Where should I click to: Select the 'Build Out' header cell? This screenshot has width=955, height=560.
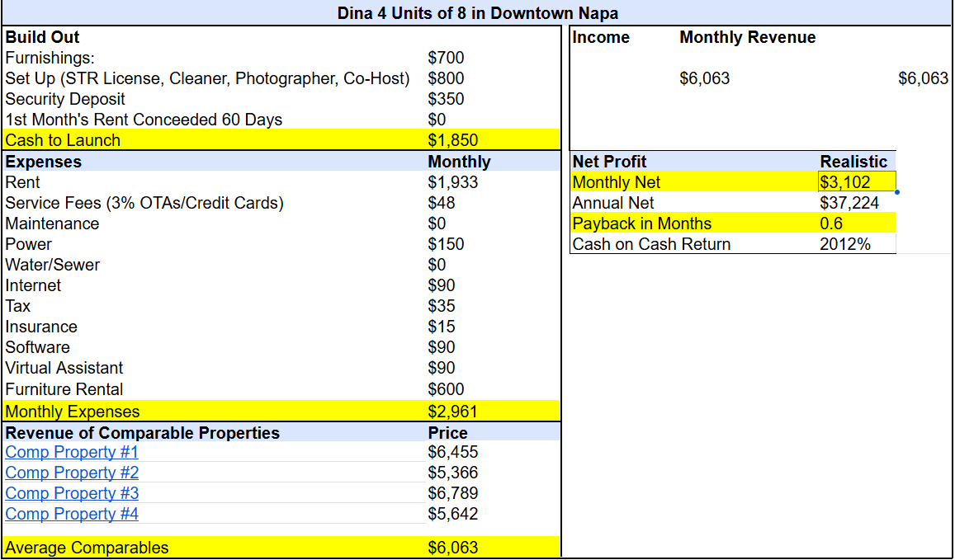pyautogui.click(x=42, y=37)
